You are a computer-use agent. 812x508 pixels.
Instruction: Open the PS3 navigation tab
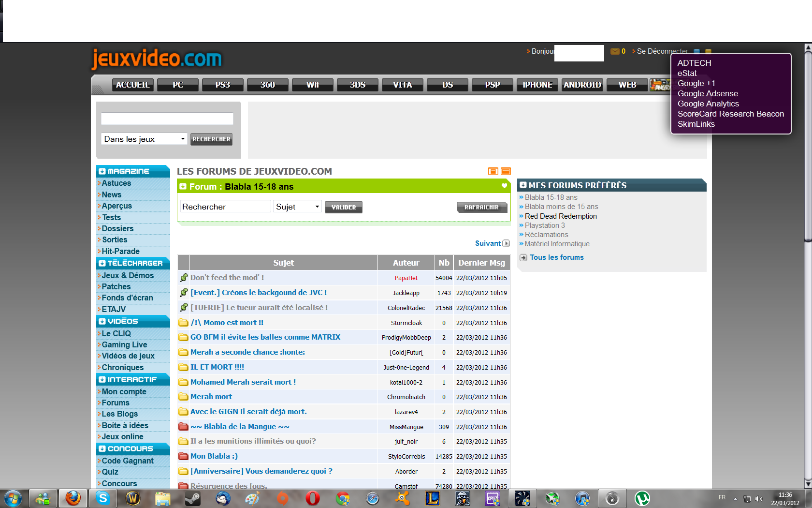tap(223, 85)
